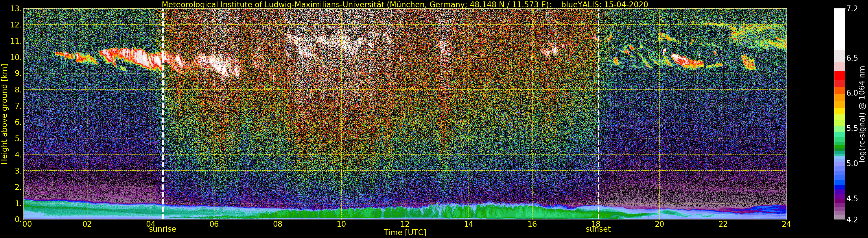Click the '10' time tick label
The image size is (868, 238).
pos(341,224)
